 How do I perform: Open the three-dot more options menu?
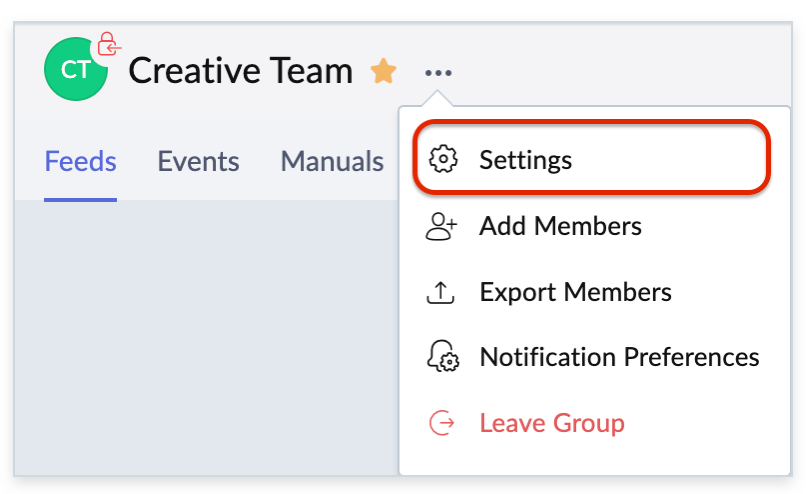(438, 72)
